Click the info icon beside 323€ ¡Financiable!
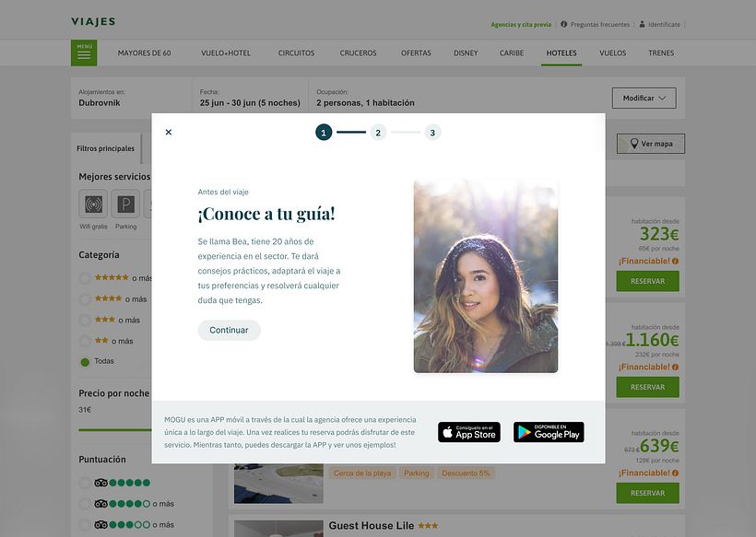 click(x=675, y=261)
